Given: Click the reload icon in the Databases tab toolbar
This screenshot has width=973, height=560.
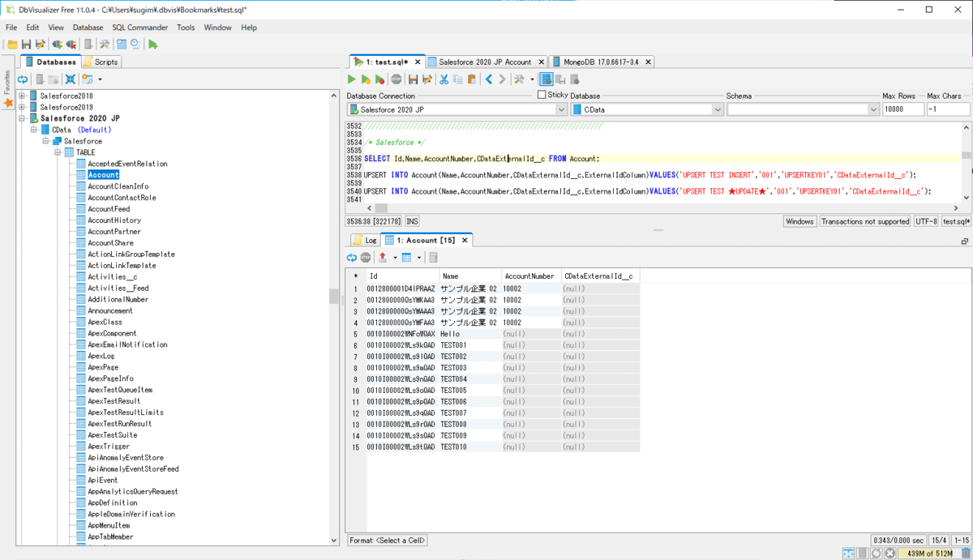Looking at the screenshot, I should [x=23, y=79].
